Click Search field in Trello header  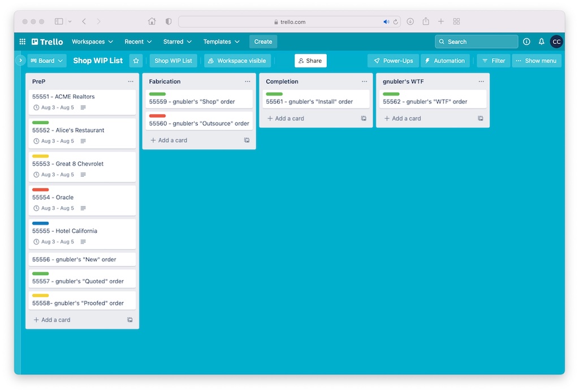coord(476,42)
